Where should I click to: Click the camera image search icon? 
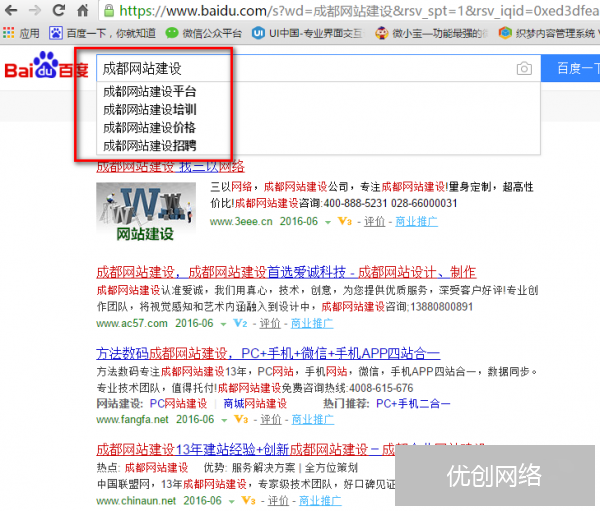pyautogui.click(x=524, y=69)
